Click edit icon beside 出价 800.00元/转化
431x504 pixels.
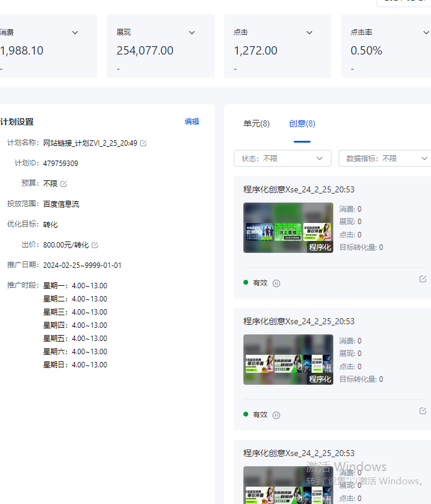[x=95, y=245]
